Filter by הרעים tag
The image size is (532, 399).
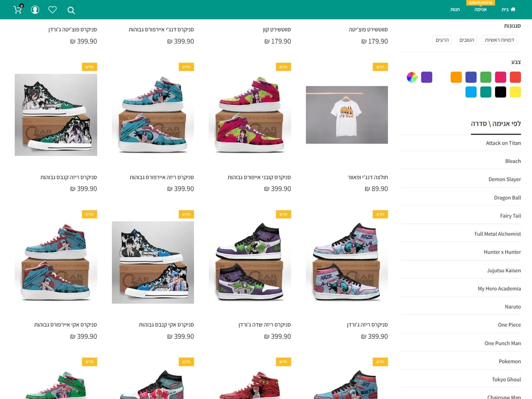click(x=442, y=40)
